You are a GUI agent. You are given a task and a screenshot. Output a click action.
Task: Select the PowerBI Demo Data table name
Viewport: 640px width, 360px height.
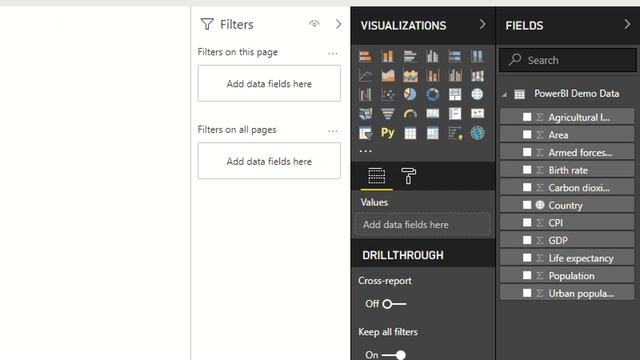pos(576,93)
